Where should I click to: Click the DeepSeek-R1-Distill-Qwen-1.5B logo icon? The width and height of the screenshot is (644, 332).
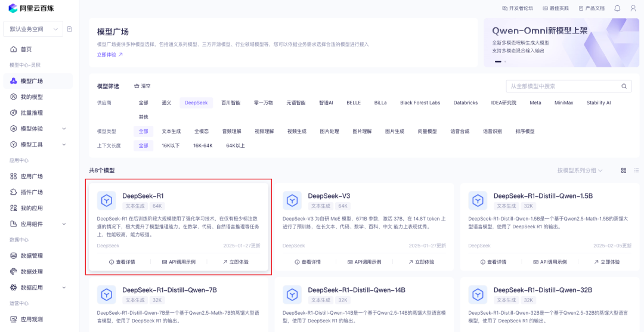tap(478, 201)
